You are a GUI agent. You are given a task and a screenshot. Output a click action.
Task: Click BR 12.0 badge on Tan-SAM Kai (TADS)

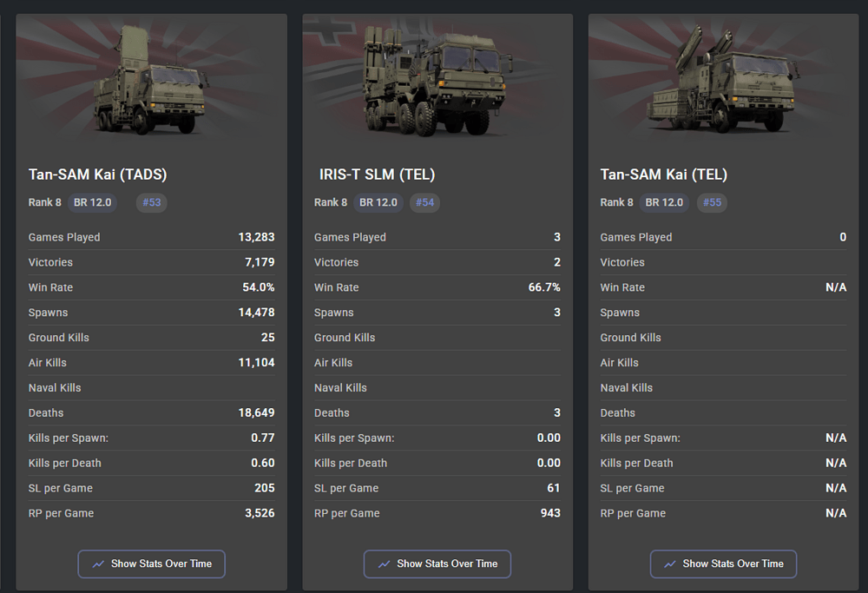(93, 202)
